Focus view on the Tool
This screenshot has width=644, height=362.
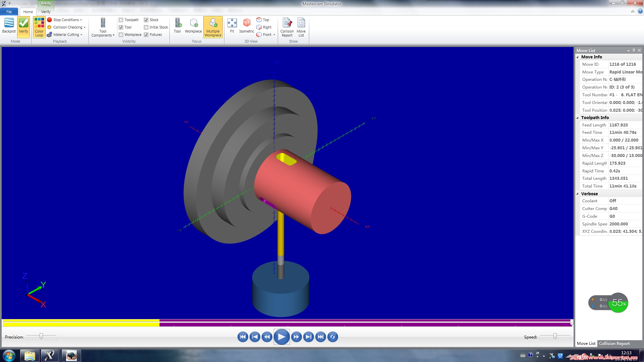point(177,26)
